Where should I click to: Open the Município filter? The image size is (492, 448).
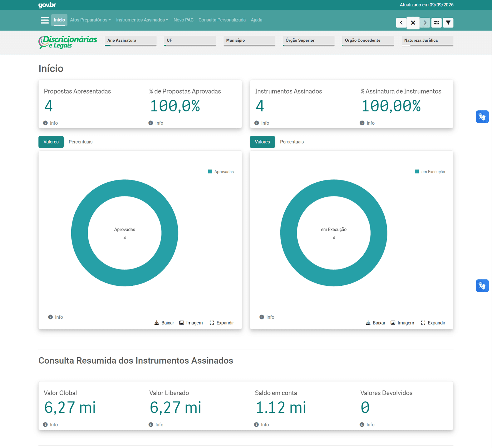tap(249, 41)
